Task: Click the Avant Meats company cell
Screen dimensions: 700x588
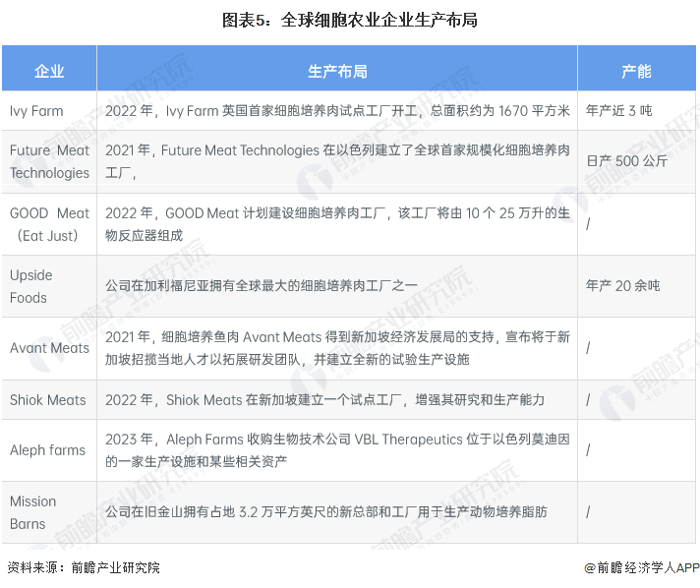Action: [x=49, y=348]
